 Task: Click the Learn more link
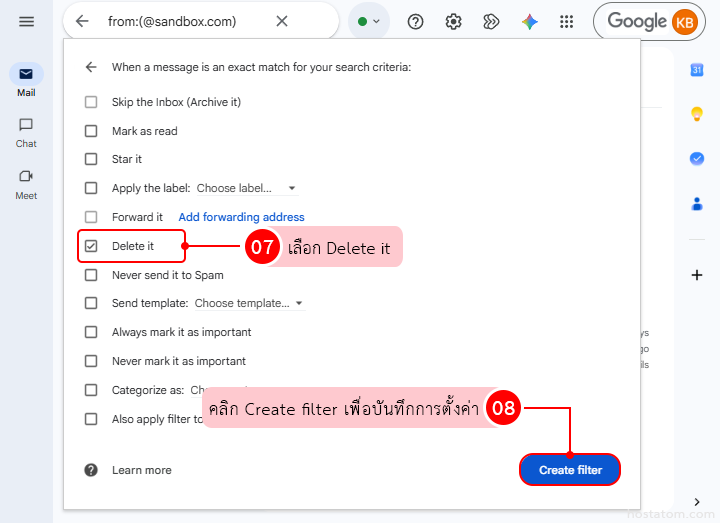coord(141,470)
